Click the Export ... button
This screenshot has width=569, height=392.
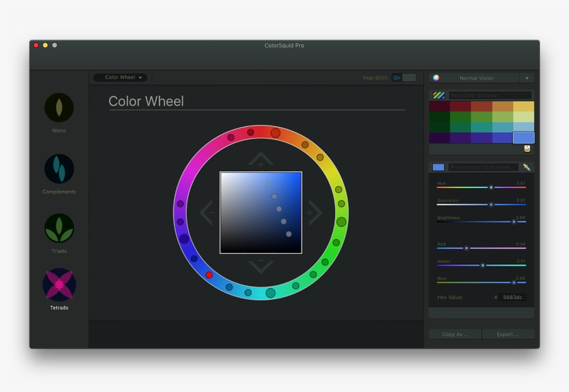tap(508, 334)
